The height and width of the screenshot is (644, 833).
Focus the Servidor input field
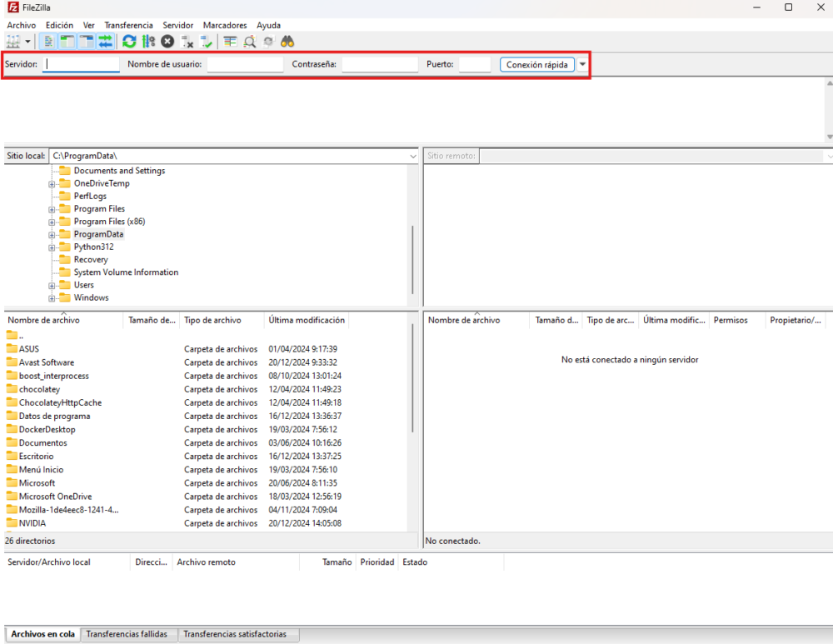click(x=81, y=64)
